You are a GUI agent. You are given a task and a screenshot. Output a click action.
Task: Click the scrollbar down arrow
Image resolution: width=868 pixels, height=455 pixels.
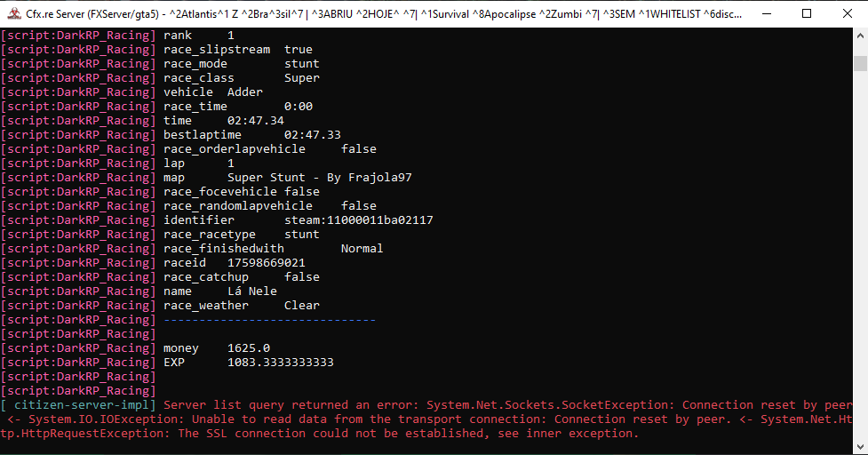[860, 447]
